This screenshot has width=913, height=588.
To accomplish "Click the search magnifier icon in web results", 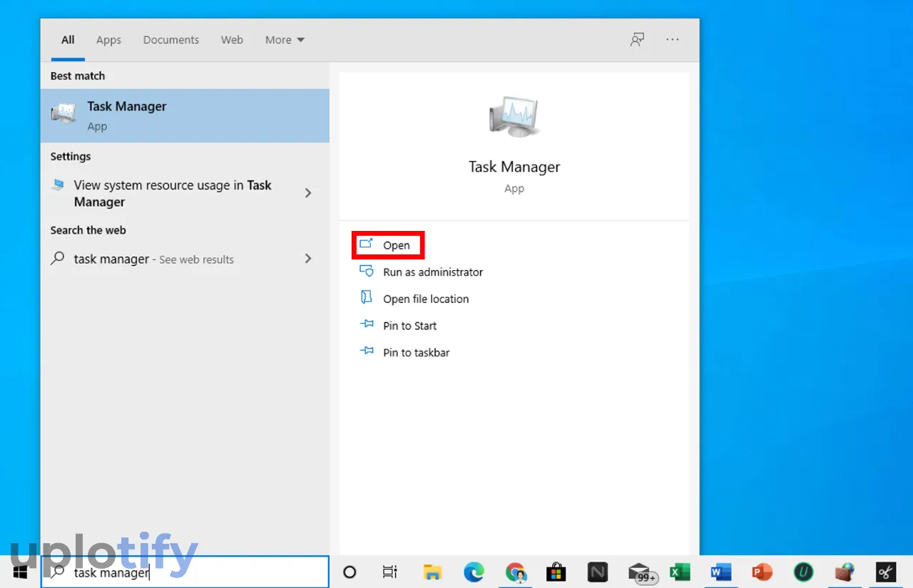I will 58,259.
